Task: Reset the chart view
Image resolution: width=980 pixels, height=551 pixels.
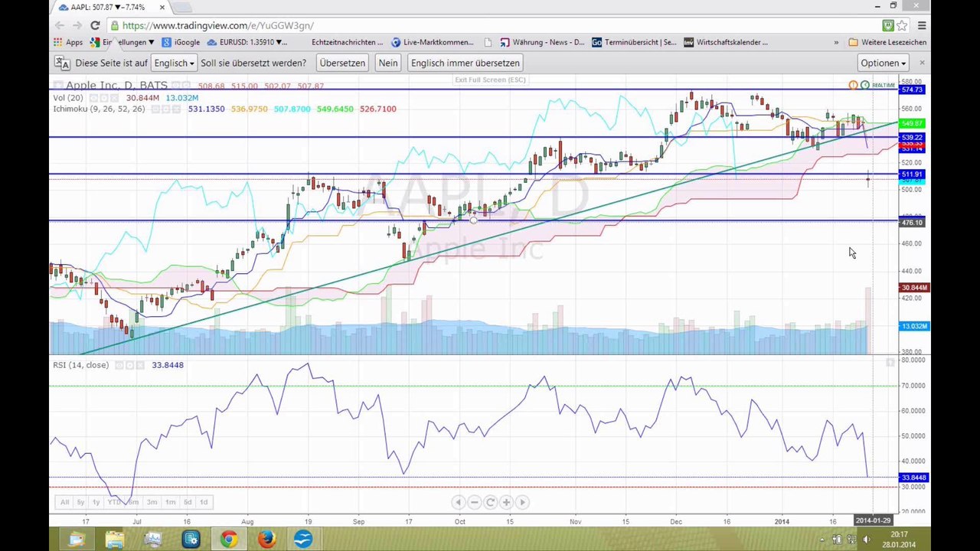Action: [490, 502]
